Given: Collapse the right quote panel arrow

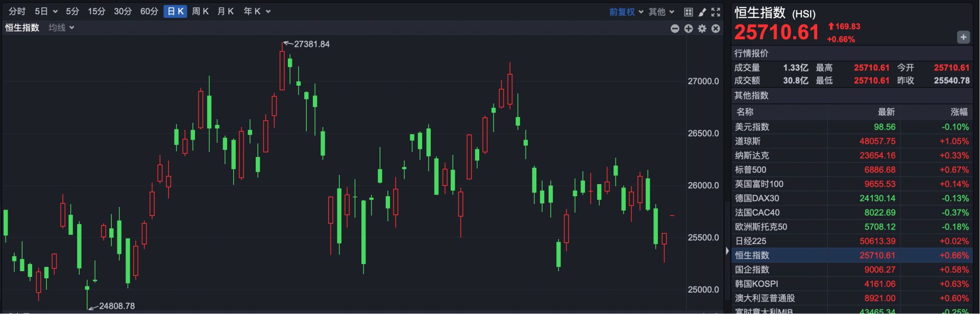Looking at the screenshot, I should tap(727, 251).
